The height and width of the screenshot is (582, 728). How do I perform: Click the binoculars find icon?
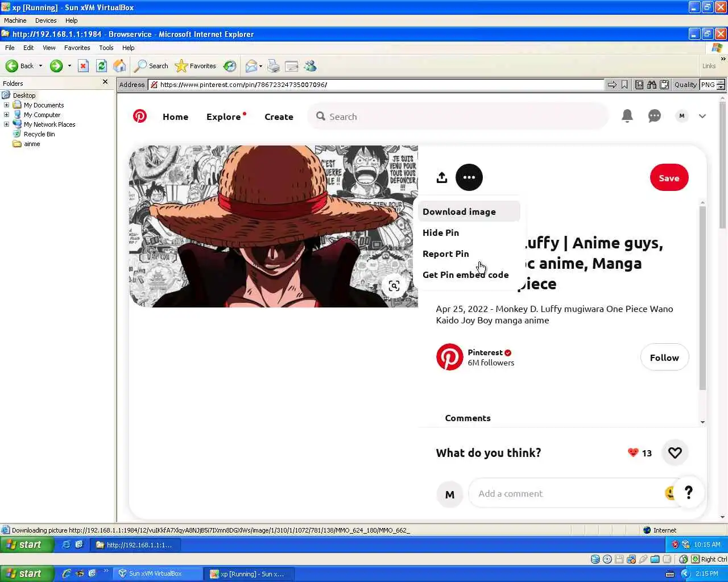651,85
